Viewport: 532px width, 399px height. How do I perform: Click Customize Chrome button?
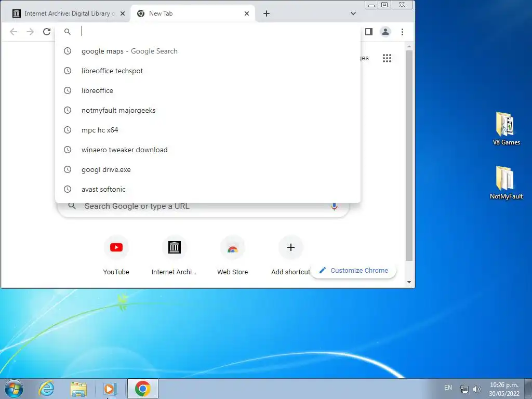[x=353, y=270]
